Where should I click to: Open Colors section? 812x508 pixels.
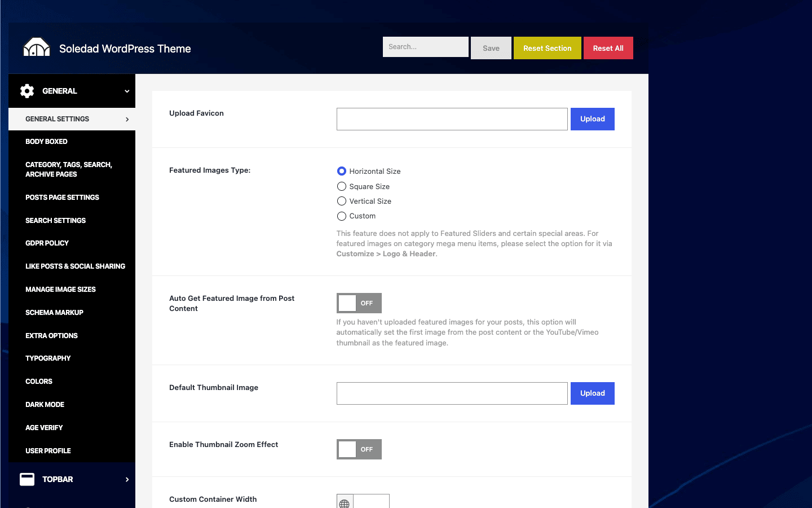(x=72, y=382)
